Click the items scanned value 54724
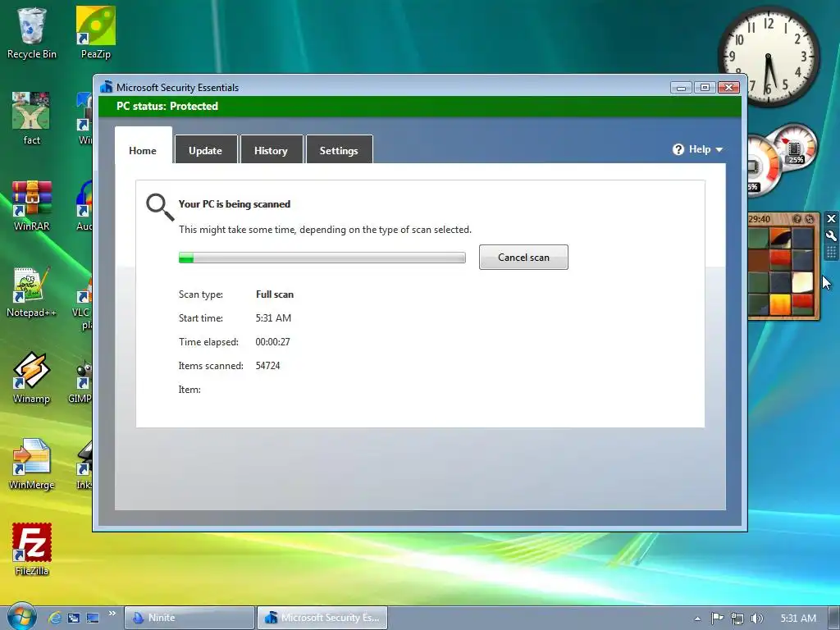840x630 pixels. point(268,365)
